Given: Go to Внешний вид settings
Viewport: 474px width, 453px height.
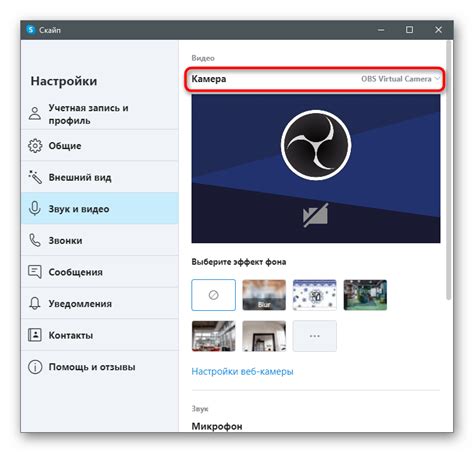Looking at the screenshot, I should (x=100, y=177).
